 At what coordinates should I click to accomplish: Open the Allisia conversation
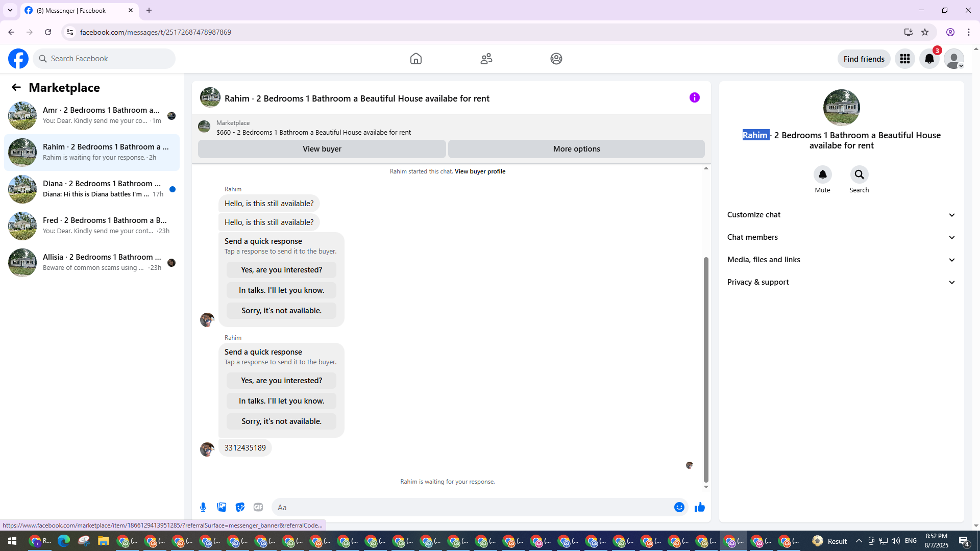pos(92,263)
